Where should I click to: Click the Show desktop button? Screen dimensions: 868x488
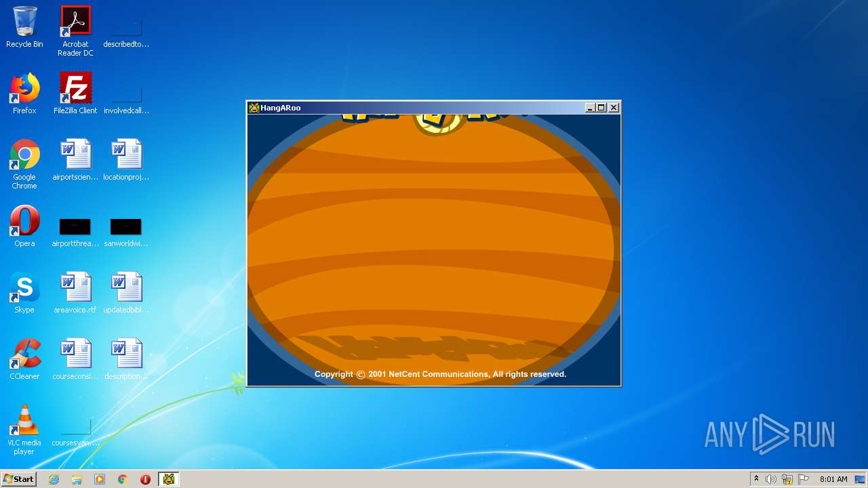click(x=861, y=479)
